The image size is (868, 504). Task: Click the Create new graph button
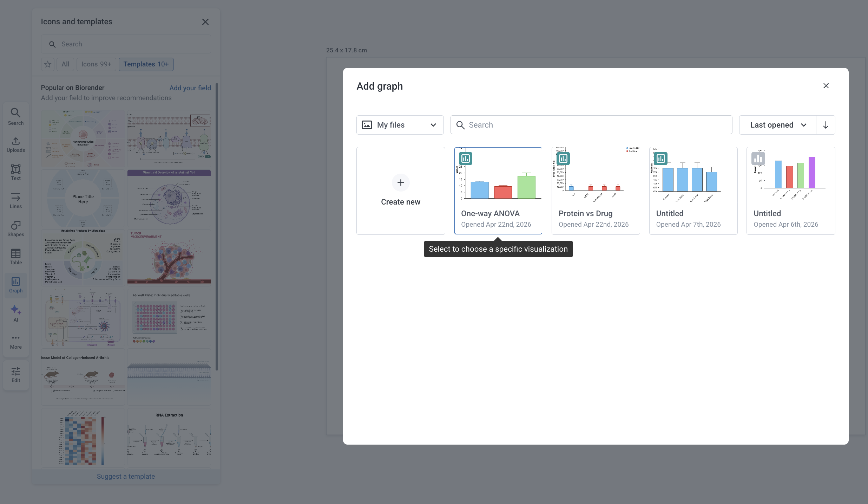coord(401,191)
